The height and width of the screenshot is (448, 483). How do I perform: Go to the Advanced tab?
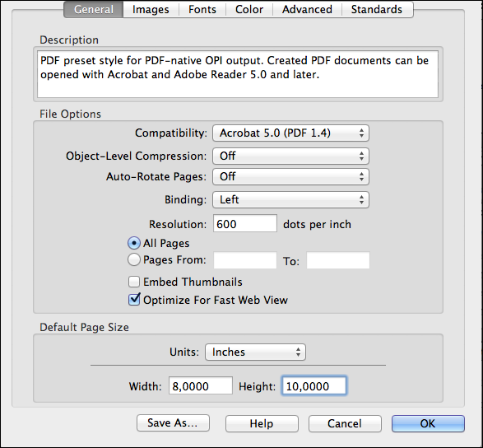coord(307,9)
